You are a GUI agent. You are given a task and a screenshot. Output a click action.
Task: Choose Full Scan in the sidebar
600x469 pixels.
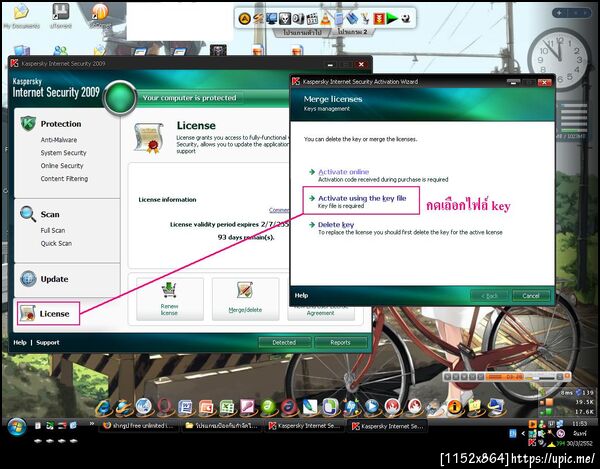pyautogui.click(x=53, y=230)
